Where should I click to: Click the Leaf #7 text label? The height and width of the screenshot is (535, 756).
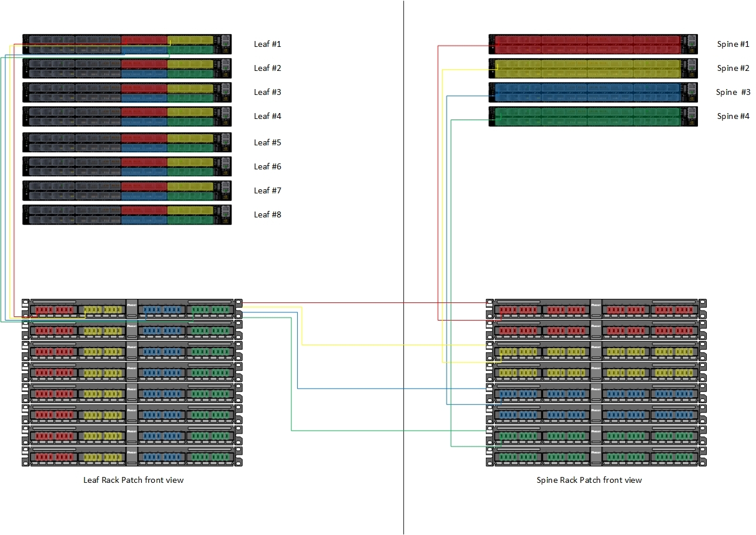[x=267, y=190]
